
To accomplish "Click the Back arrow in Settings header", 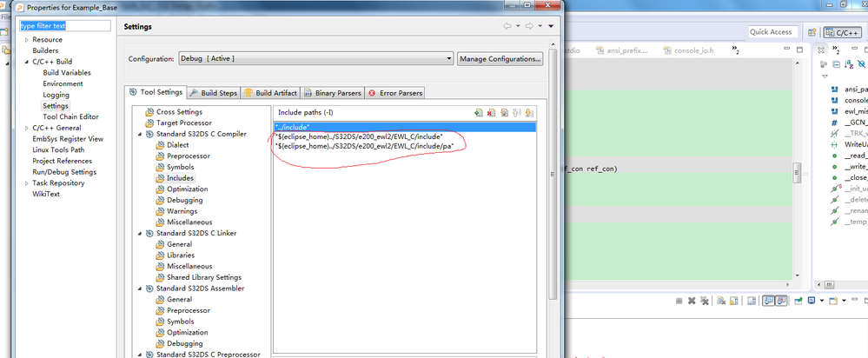I will pos(507,26).
